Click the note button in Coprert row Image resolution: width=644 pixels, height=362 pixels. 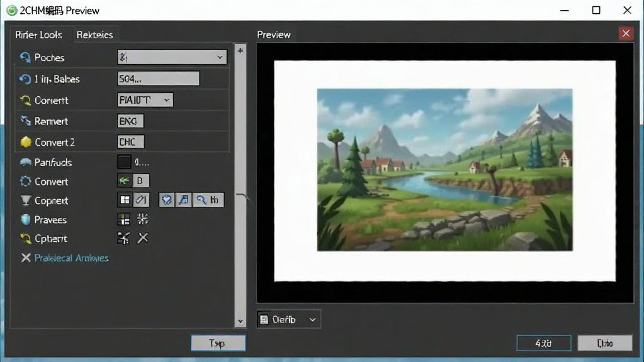pyautogui.click(x=184, y=200)
